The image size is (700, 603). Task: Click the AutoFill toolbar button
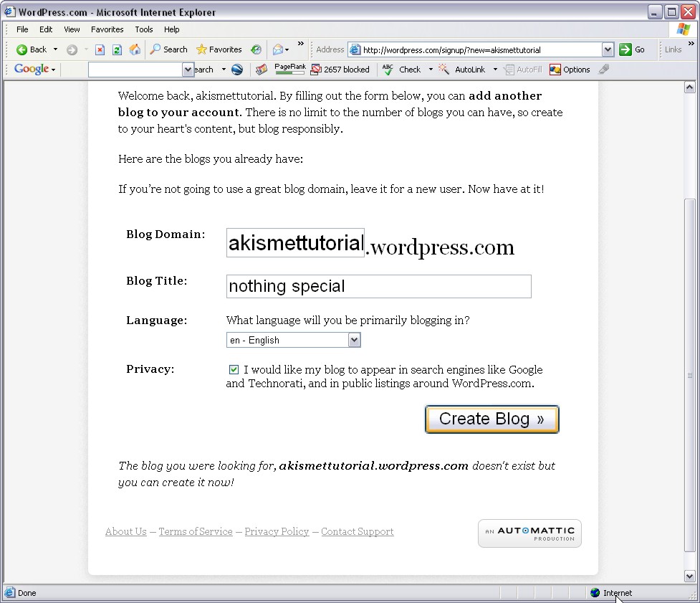[523, 70]
